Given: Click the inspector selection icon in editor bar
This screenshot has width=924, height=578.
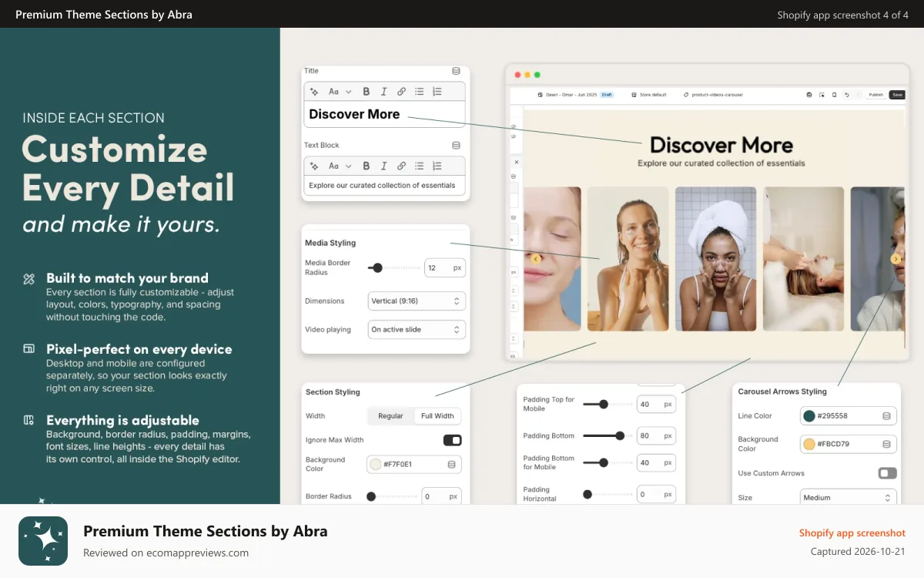Looking at the screenshot, I should point(822,95).
